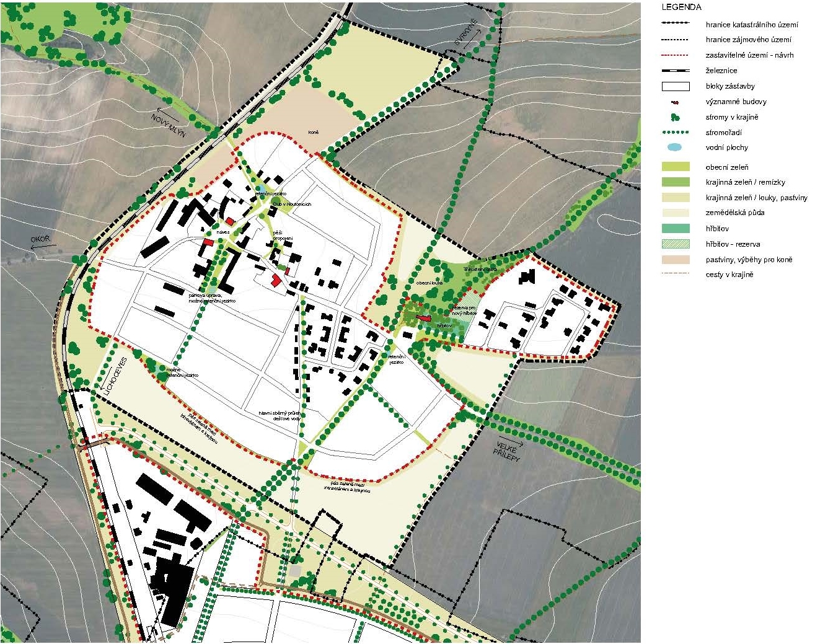The image size is (815, 644).
Task: Click the 'stromořadí' dotted tree-row symbol
Action: coord(675,133)
